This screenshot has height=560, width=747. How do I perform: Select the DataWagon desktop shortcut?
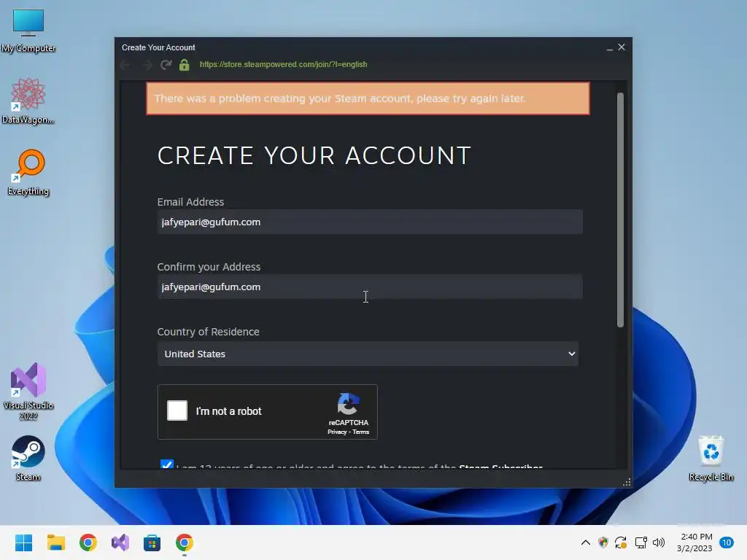pyautogui.click(x=28, y=101)
